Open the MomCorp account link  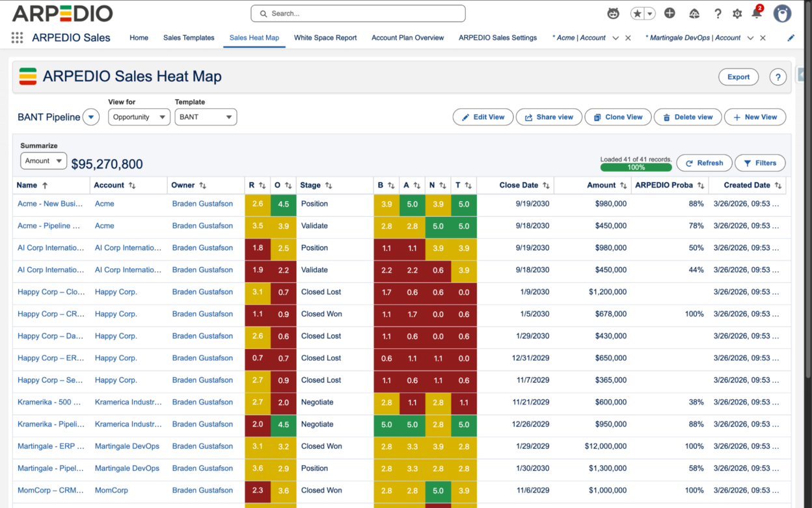click(x=111, y=490)
